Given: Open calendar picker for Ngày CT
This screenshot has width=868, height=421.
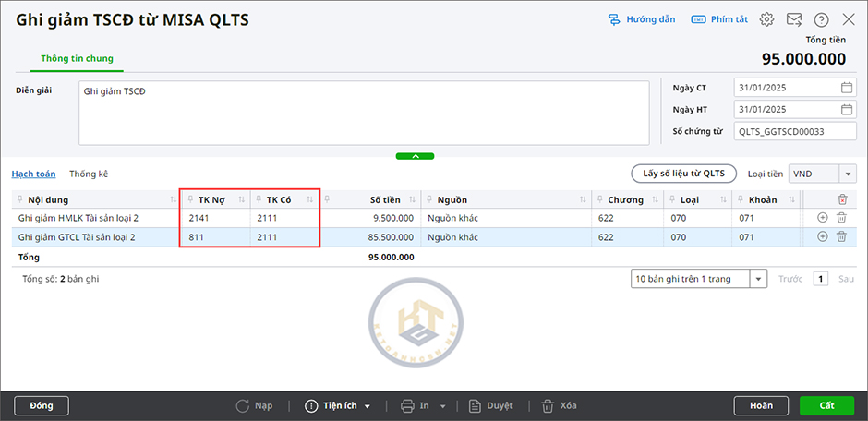Looking at the screenshot, I should (847, 88).
